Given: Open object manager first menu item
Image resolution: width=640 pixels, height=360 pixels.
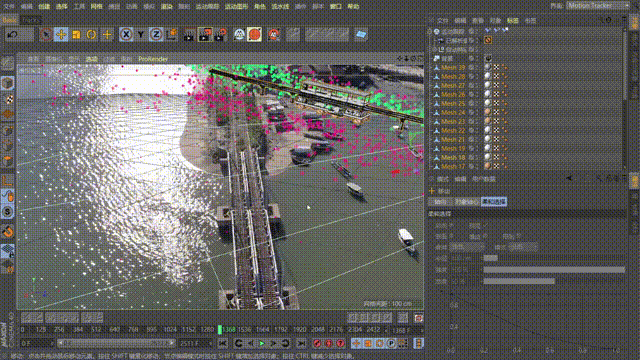Looking at the screenshot, I should (x=442, y=20).
